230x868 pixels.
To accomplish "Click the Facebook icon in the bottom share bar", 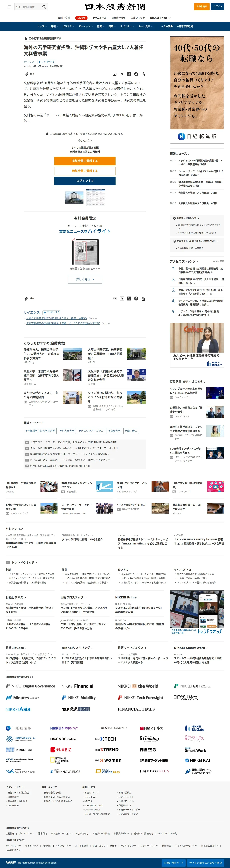I will click(x=136, y=299).
